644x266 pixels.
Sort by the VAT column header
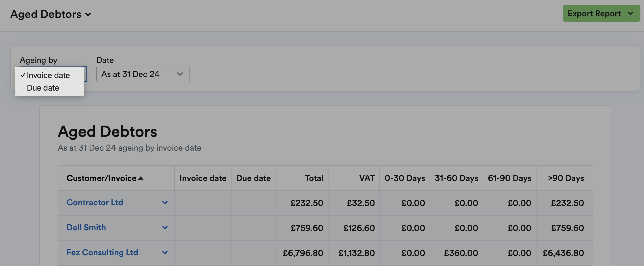tap(367, 178)
